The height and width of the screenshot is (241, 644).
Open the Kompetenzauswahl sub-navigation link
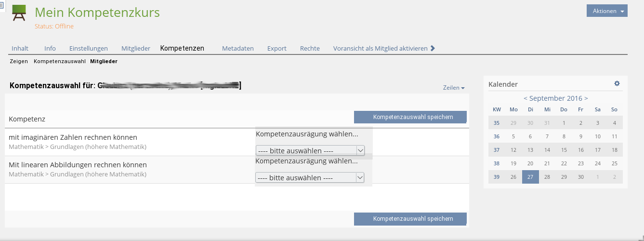click(60, 61)
